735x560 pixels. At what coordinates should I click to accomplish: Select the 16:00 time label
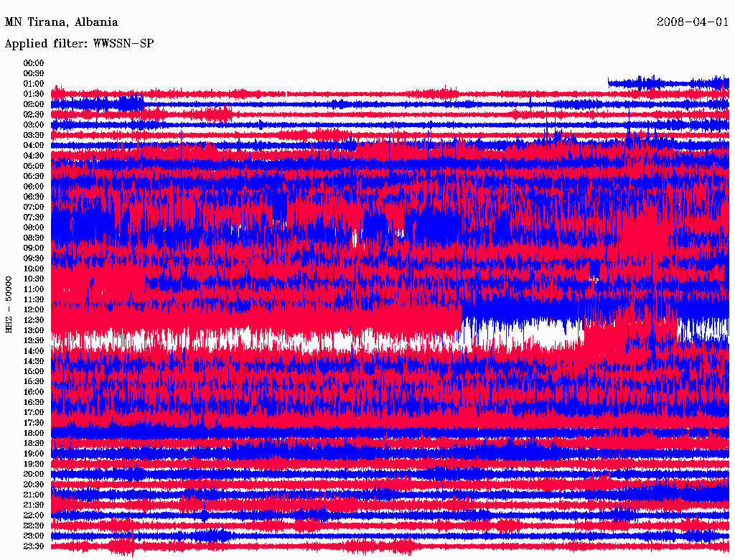click(x=33, y=392)
